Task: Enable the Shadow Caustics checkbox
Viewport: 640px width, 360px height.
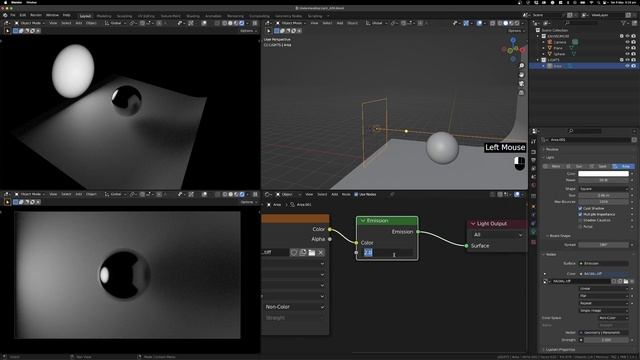Action: 580,220
